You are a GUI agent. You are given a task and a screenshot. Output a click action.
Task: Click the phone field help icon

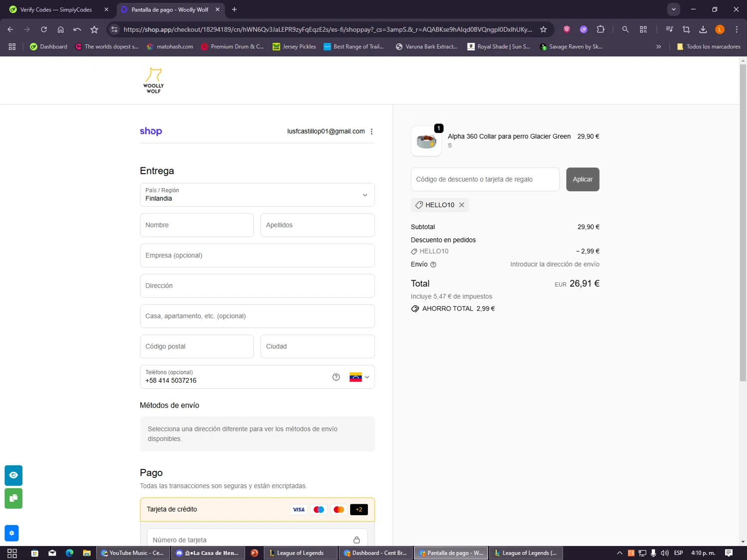pos(336,377)
